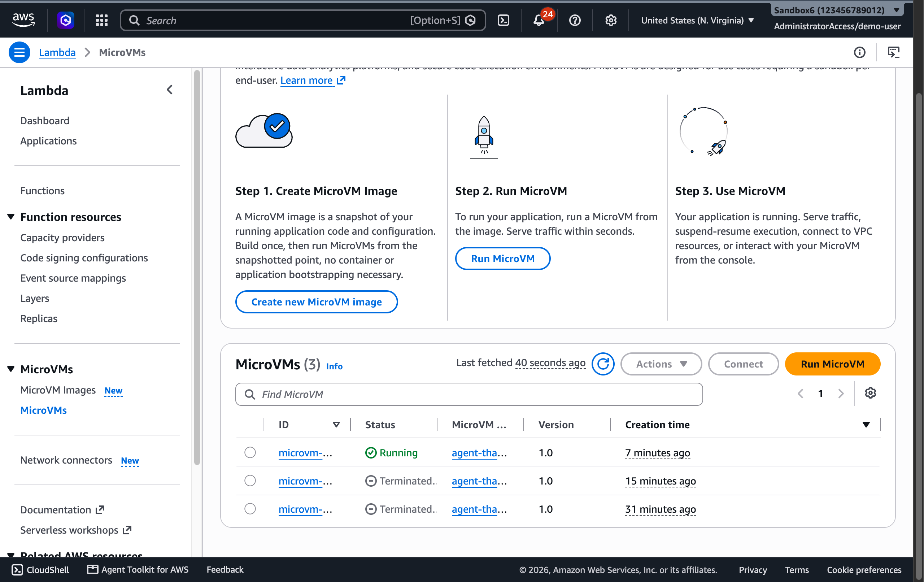Click Amazon Q icon inside search box
924x582 pixels.
click(x=470, y=20)
